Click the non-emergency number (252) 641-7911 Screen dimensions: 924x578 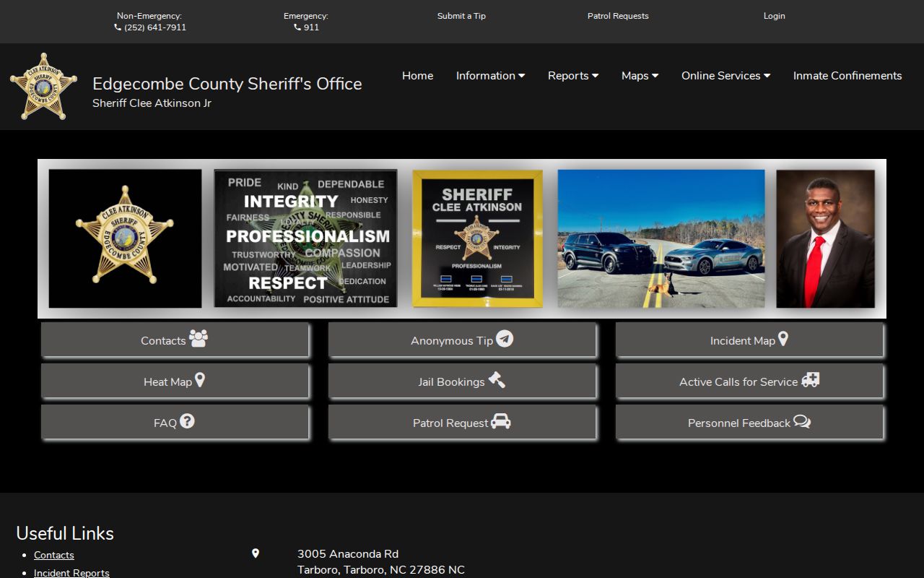155,27
